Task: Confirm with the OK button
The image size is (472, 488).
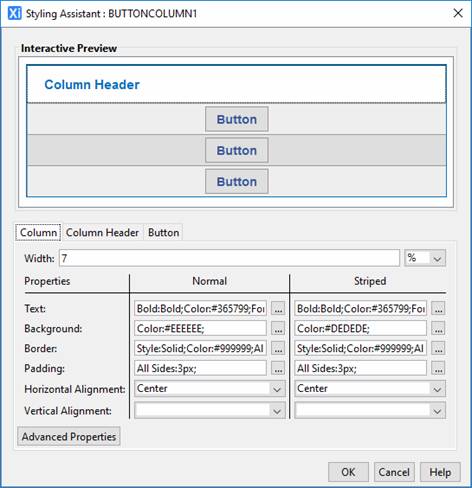Action: pos(348,472)
